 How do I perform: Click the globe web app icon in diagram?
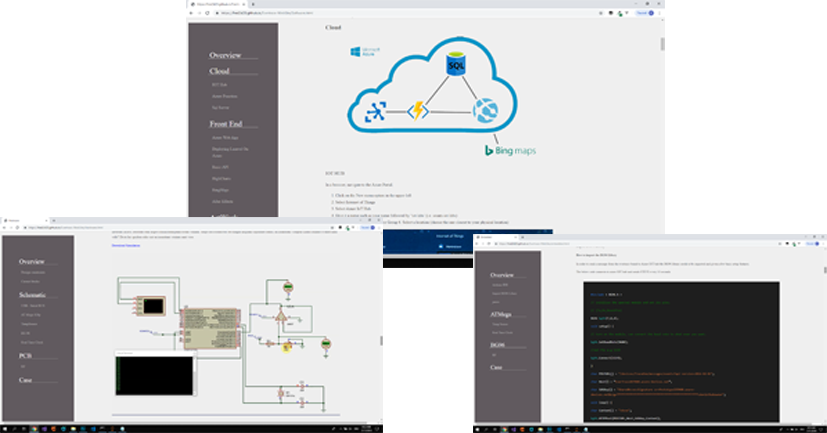click(x=485, y=111)
